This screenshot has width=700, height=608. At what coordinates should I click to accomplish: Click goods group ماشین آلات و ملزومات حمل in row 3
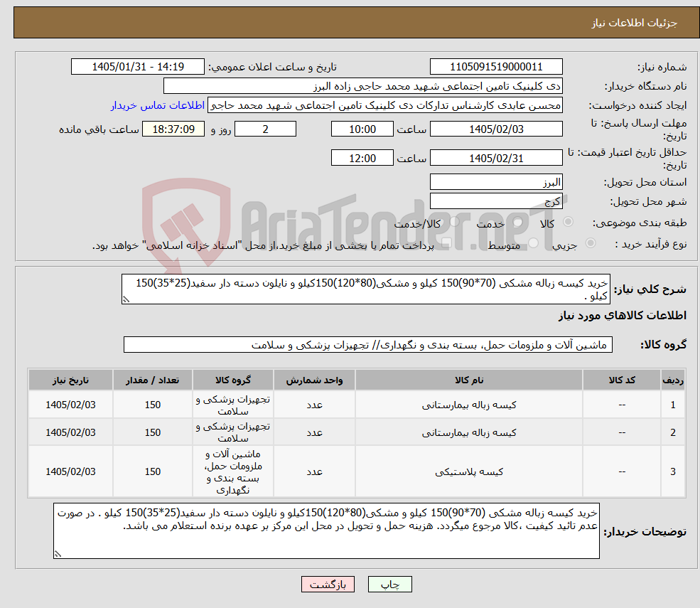(233, 471)
